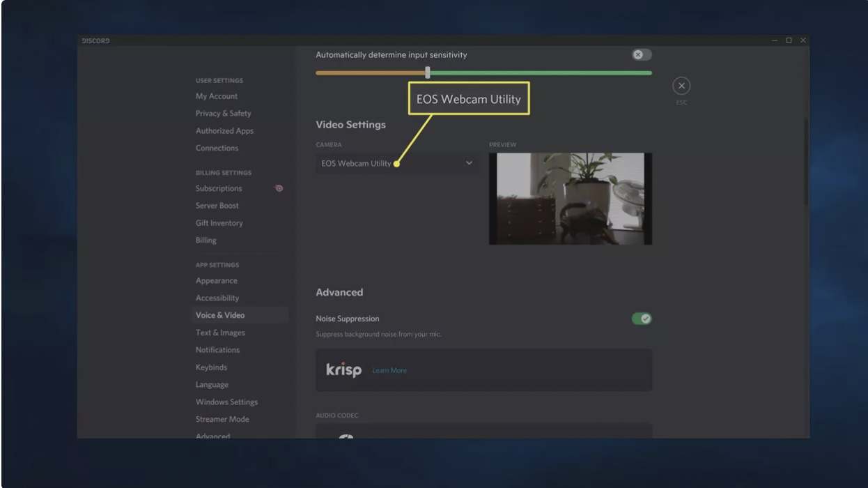Maximize the Discord window
Viewport: 868px width, 488px height.
pyautogui.click(x=789, y=40)
